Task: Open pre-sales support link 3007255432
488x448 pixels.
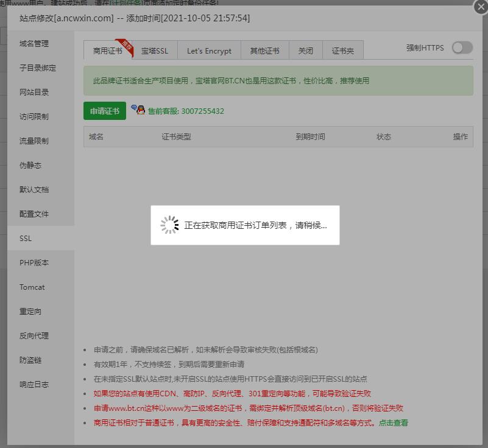Action: pos(186,111)
